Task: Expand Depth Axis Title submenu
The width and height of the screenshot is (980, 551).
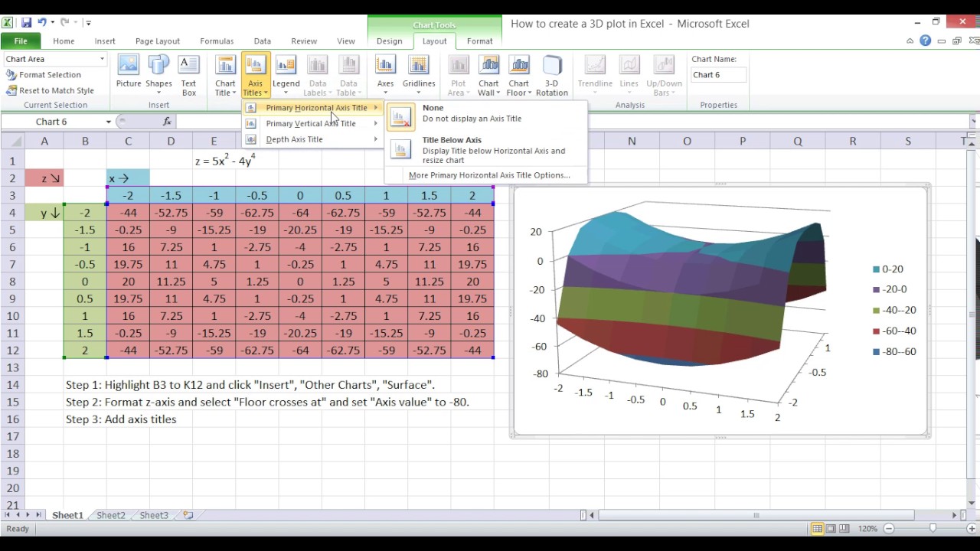Action: pos(313,139)
